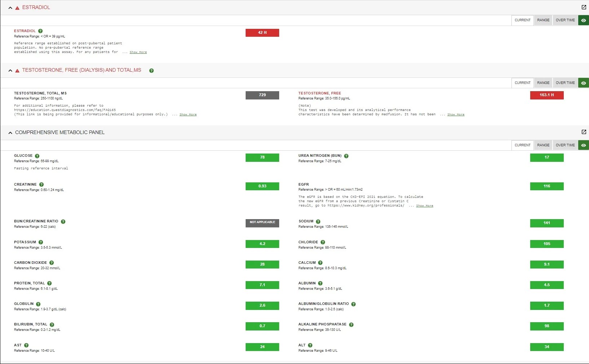This screenshot has width=589, height=364.
Task: Click the Not Applicable BUN/Creatinine Ratio value
Action: (x=262, y=222)
